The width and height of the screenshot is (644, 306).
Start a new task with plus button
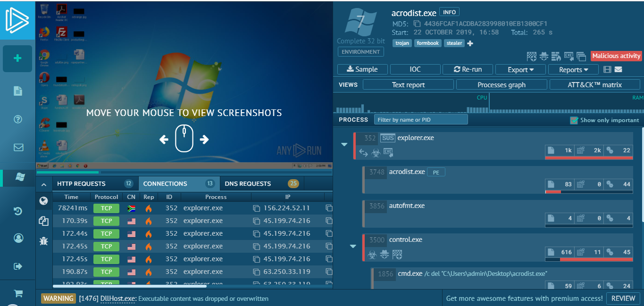17,58
